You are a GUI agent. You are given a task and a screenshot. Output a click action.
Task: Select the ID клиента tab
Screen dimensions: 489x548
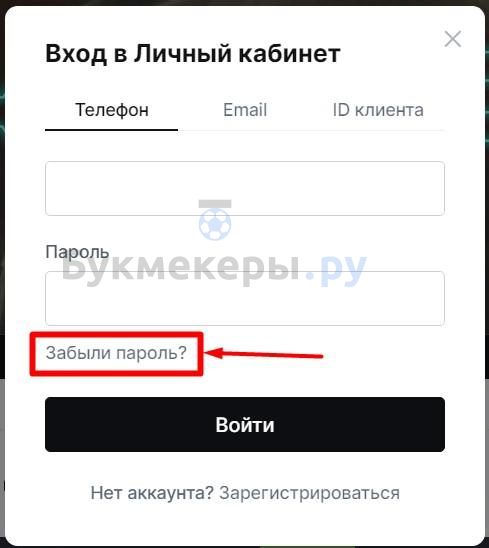pos(378,110)
